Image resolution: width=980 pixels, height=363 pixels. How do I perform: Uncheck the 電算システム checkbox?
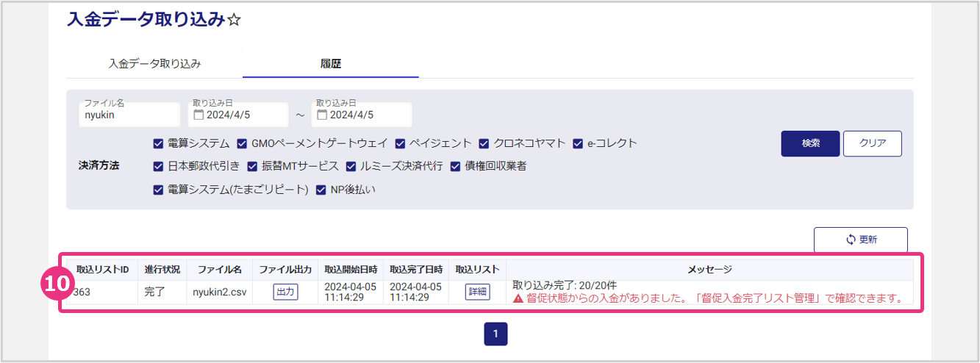pos(158,143)
